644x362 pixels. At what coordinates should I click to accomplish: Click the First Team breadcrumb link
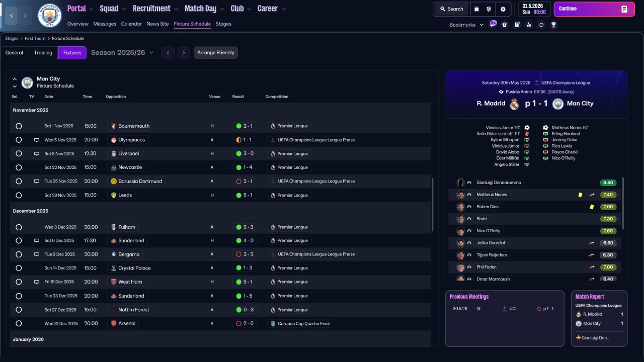(x=35, y=38)
